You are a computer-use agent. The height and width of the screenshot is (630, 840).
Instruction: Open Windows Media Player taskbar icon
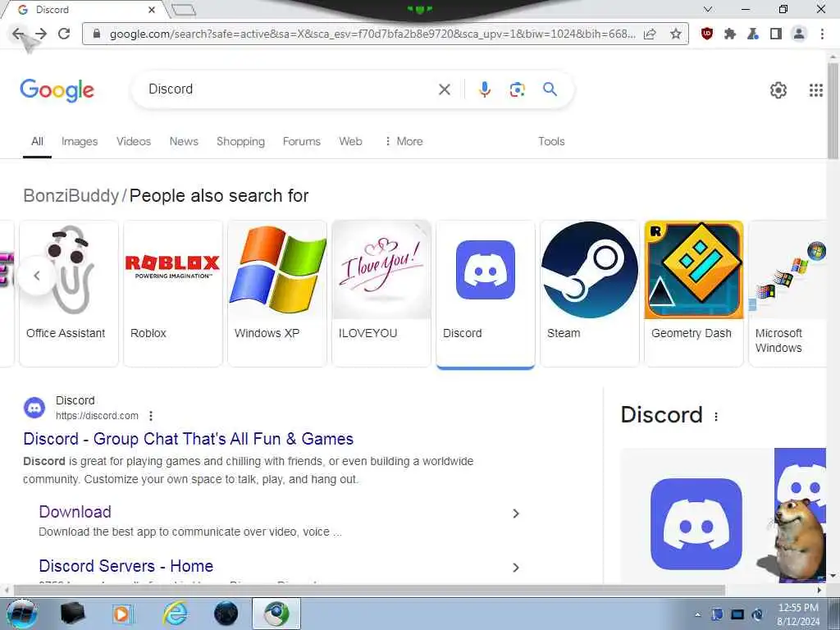(123, 614)
